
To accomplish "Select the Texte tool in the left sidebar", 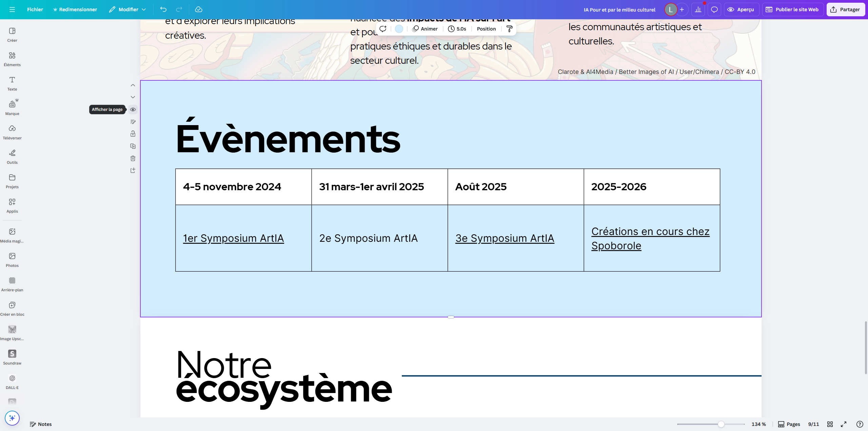I will click(x=12, y=84).
